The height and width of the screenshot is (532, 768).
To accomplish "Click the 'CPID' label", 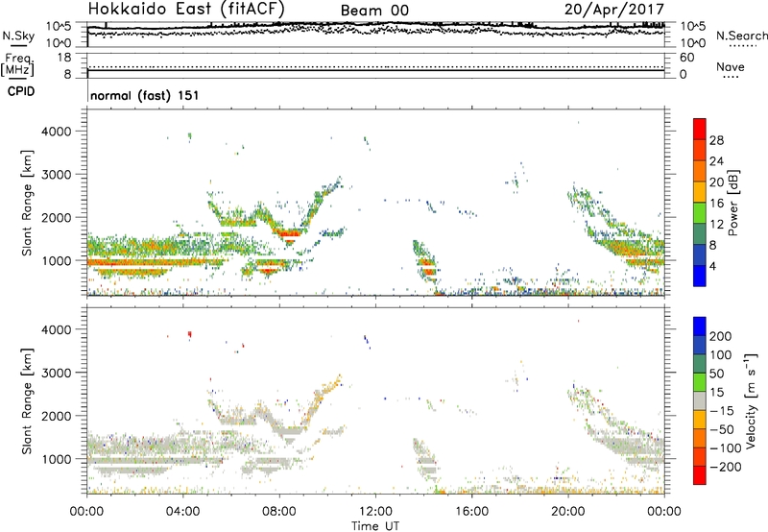I will tap(21, 91).
